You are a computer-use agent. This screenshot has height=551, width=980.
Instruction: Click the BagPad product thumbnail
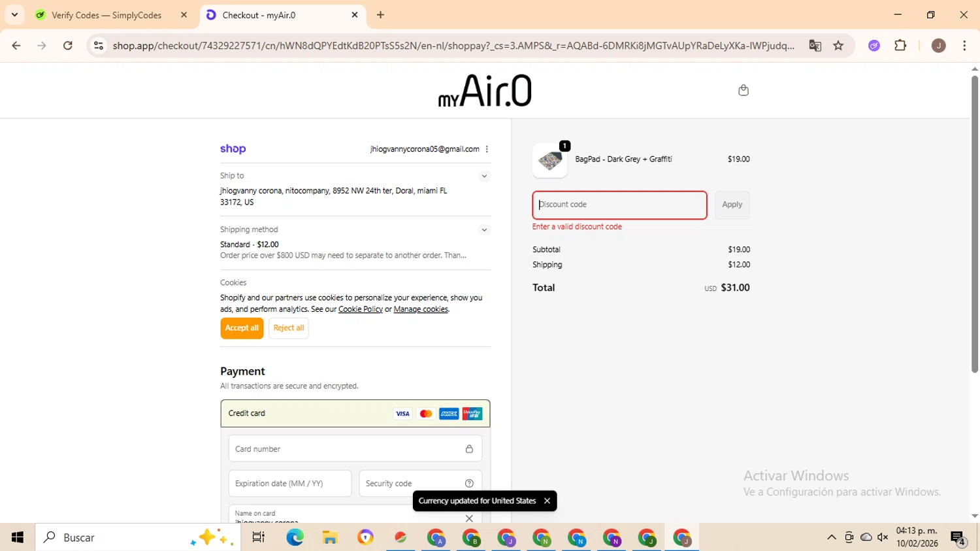coord(550,161)
